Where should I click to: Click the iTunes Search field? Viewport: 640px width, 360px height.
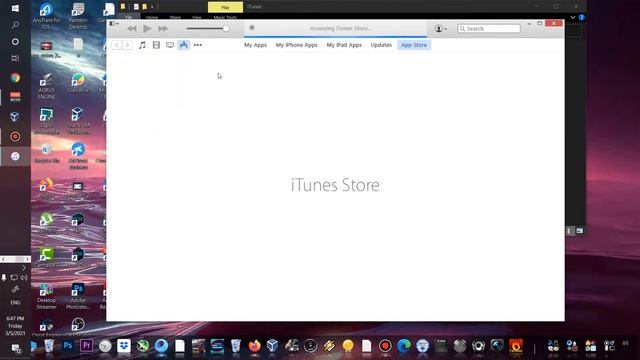[489, 29]
